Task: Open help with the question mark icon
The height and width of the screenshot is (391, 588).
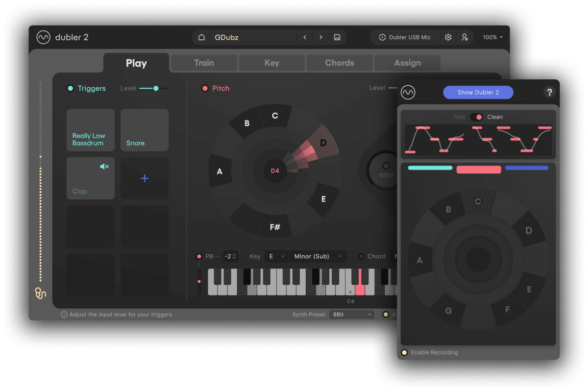Action: (x=549, y=92)
